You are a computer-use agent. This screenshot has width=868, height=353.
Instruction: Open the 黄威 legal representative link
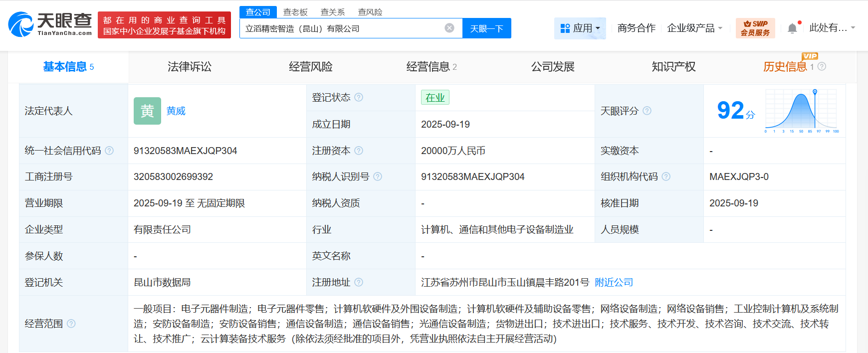coord(176,111)
